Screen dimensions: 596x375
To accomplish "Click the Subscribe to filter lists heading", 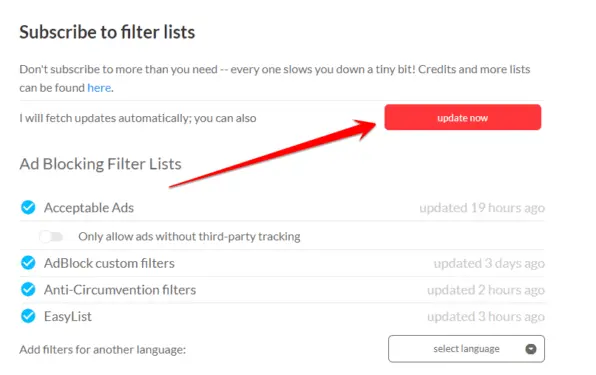I will point(107,32).
